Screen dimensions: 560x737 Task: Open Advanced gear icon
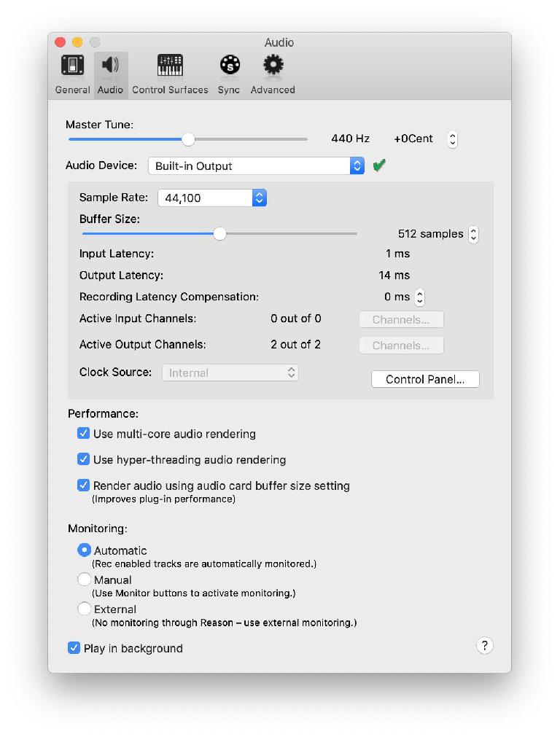[x=273, y=64]
